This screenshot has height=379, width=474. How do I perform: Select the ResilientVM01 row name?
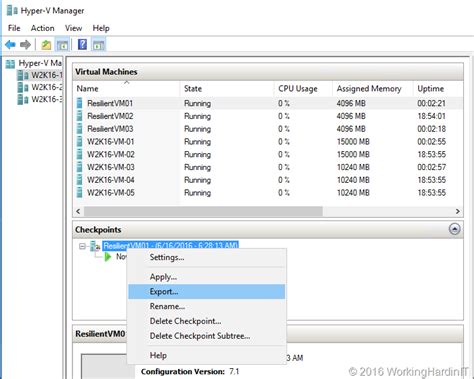[110, 103]
